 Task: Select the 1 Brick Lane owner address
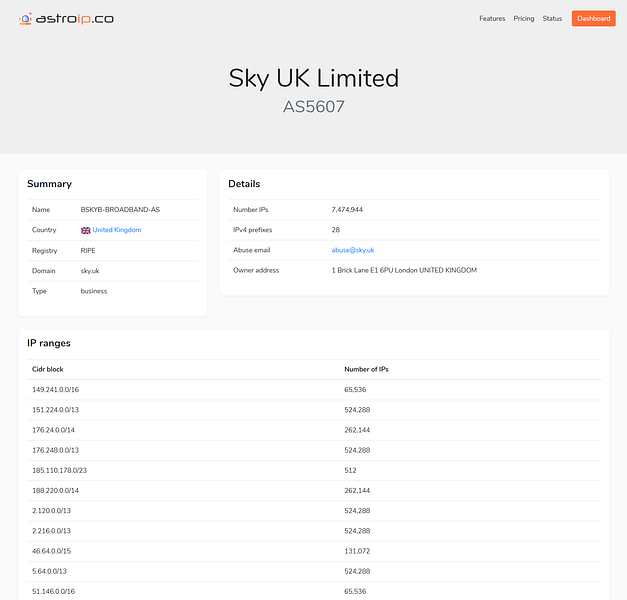[404, 270]
